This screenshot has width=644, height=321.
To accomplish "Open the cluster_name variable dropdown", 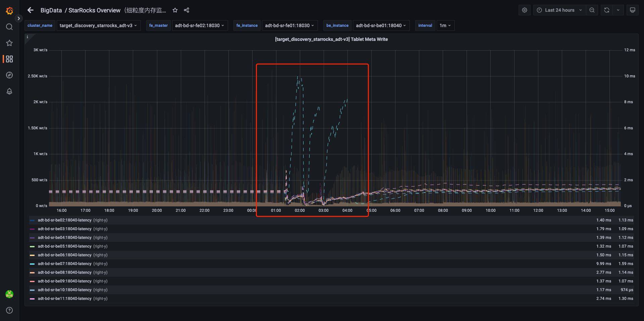I will click(98, 25).
